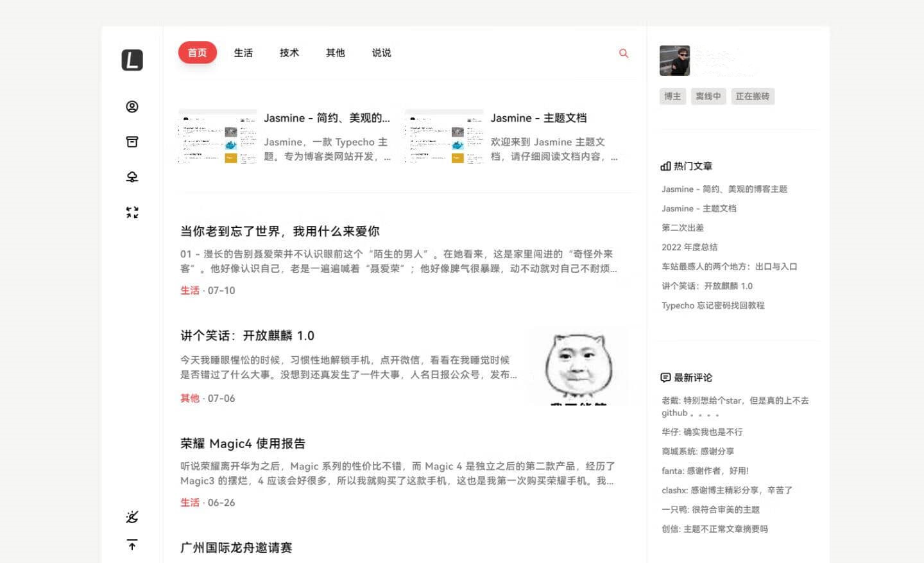Select the 首页 tab
The width and height of the screenshot is (924, 563).
click(198, 53)
